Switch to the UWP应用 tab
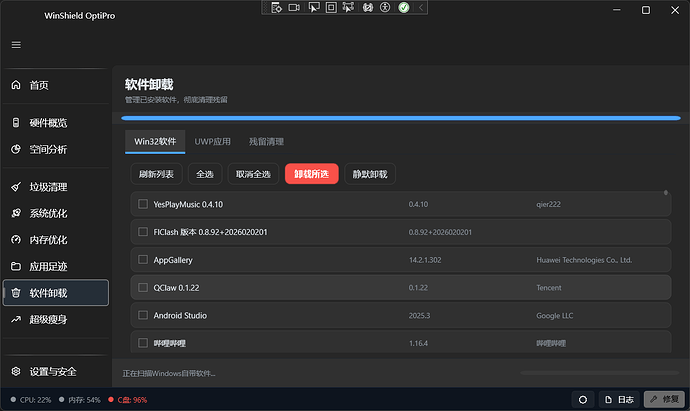This screenshot has height=411, width=690. (213, 141)
